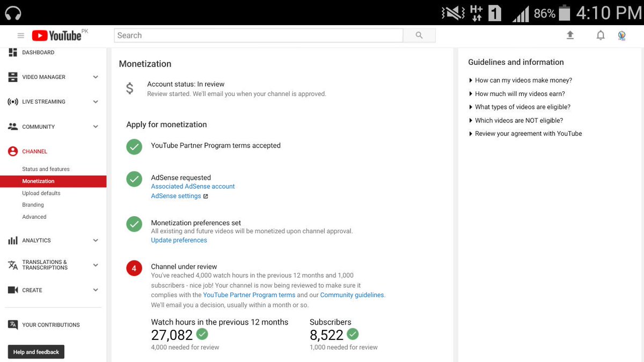The height and width of the screenshot is (362, 644).
Task: Click the YouTube logo
Action: tap(57, 35)
